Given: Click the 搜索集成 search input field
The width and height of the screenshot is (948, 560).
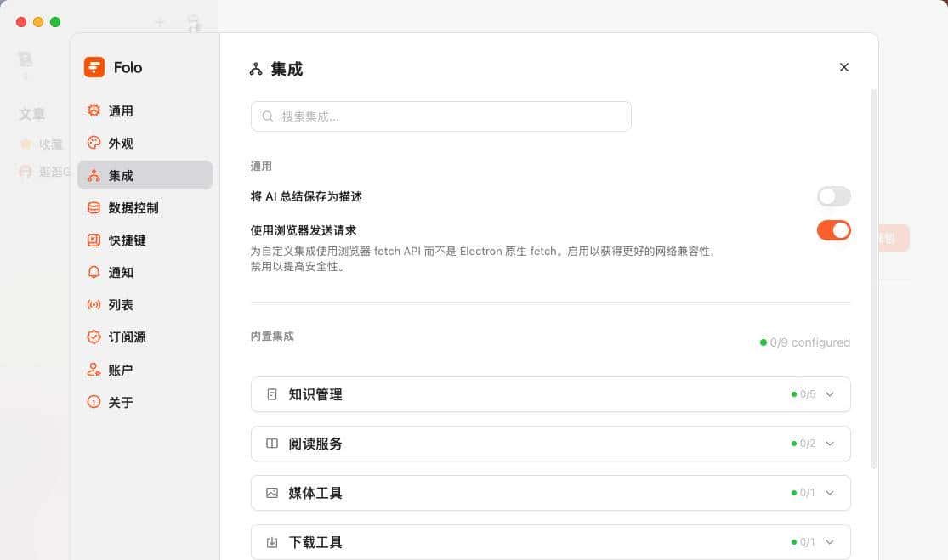Looking at the screenshot, I should click(x=440, y=116).
